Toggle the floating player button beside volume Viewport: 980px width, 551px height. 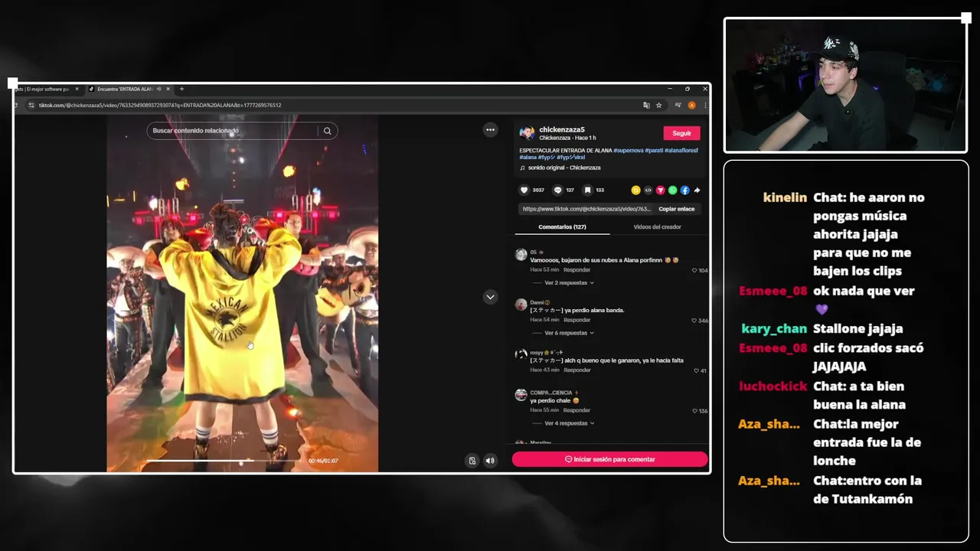click(472, 461)
